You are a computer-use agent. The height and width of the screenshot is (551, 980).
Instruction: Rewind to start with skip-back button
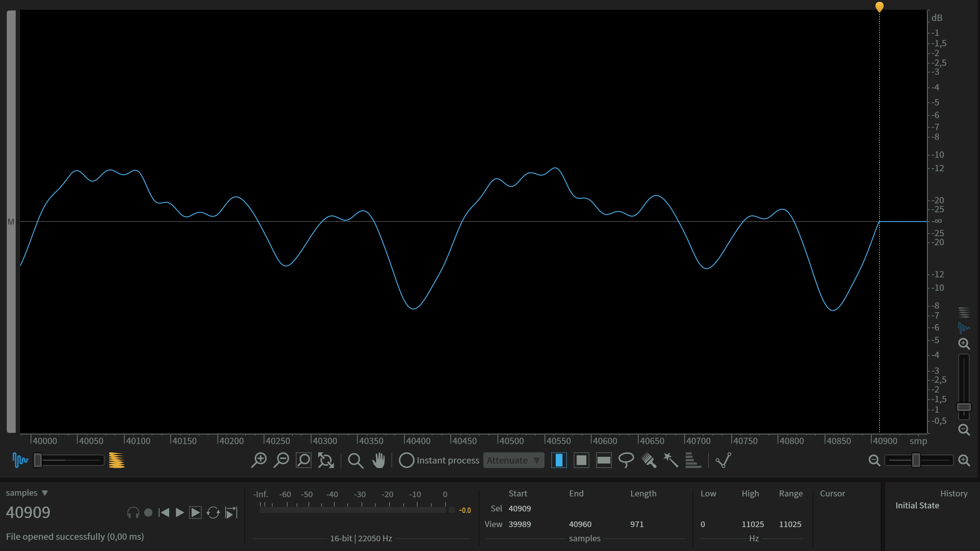164,512
